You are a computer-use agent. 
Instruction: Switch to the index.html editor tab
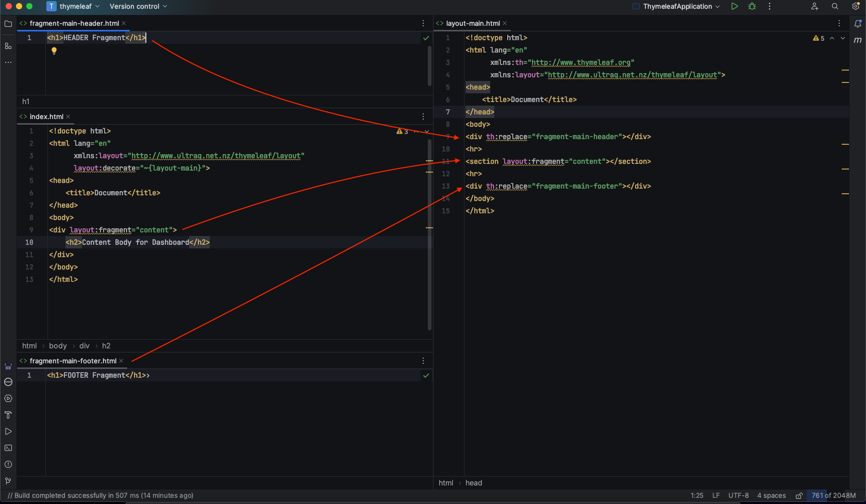tap(46, 116)
